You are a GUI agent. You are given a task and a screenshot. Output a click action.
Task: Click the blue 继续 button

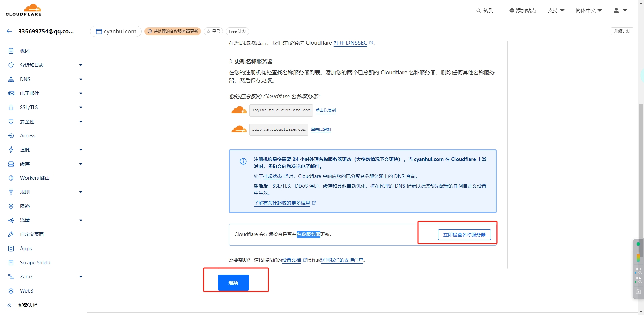[x=233, y=283]
